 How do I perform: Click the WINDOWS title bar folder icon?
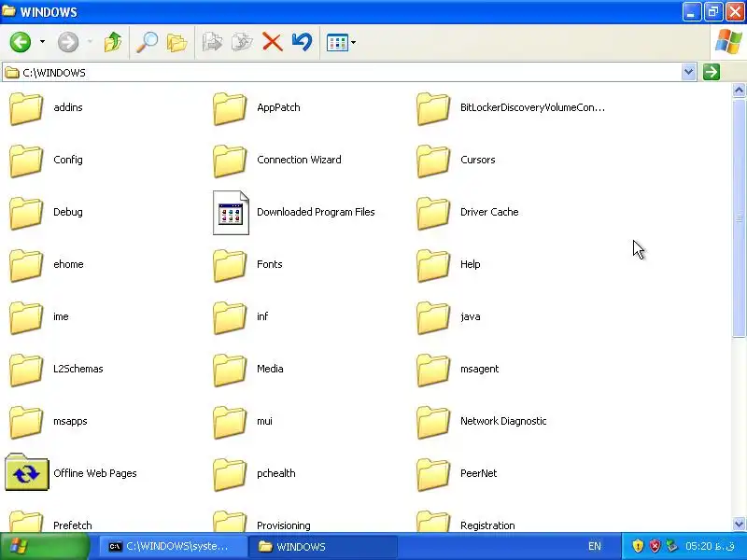pyautogui.click(x=9, y=11)
